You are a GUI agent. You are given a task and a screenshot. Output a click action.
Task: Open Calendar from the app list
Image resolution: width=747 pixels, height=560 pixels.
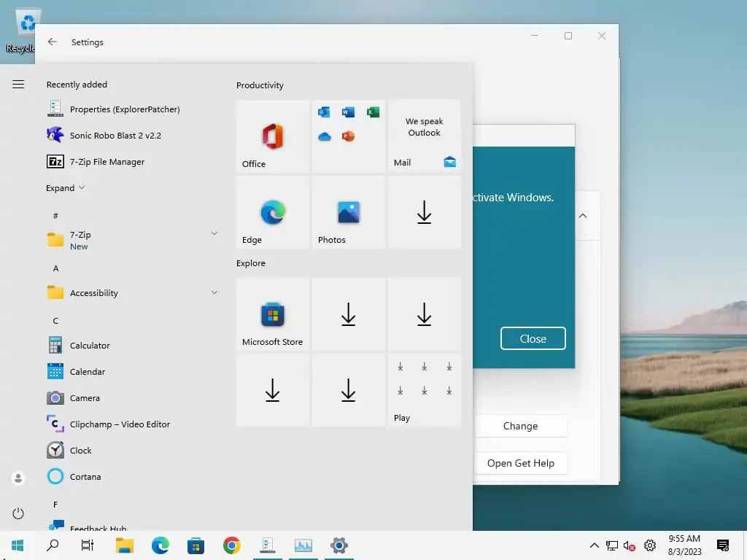pos(133,371)
